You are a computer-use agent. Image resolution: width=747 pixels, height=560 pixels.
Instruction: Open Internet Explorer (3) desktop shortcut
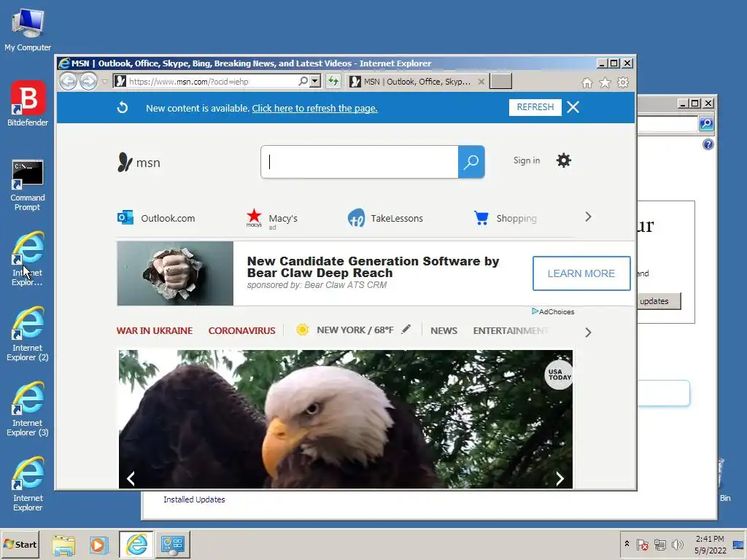point(28,409)
